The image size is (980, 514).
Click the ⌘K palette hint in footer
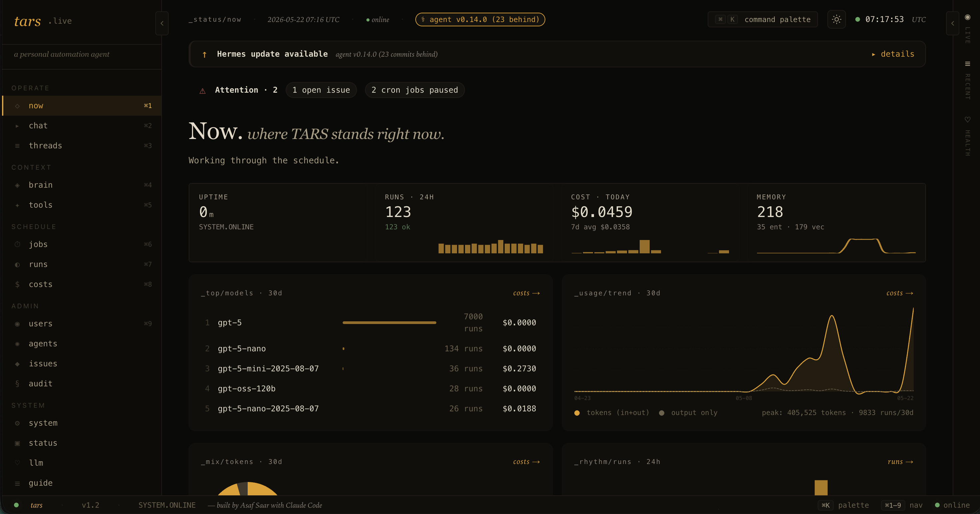point(843,505)
